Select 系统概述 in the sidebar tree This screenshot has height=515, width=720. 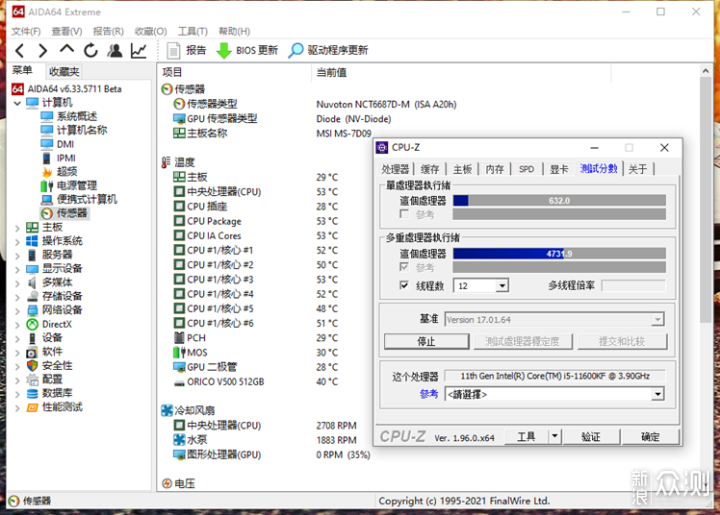76,116
